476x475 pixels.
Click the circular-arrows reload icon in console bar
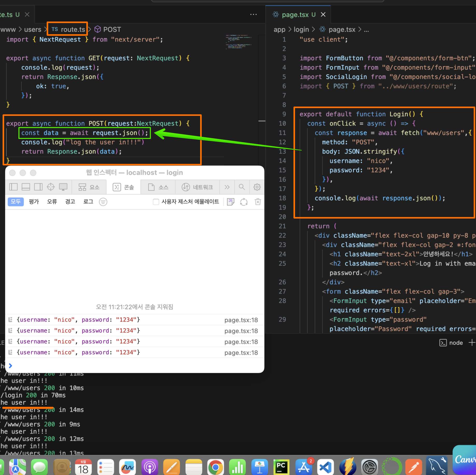(x=244, y=202)
